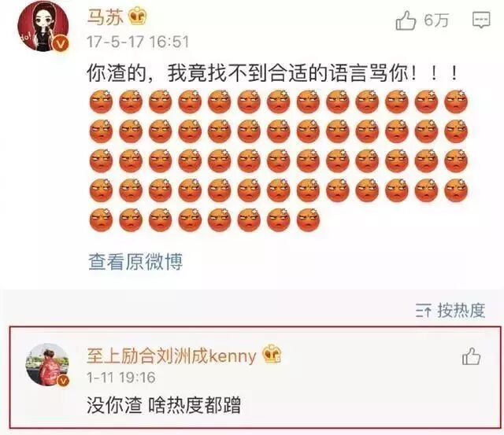Tap 马苏's cartoon profile avatar

point(43,26)
